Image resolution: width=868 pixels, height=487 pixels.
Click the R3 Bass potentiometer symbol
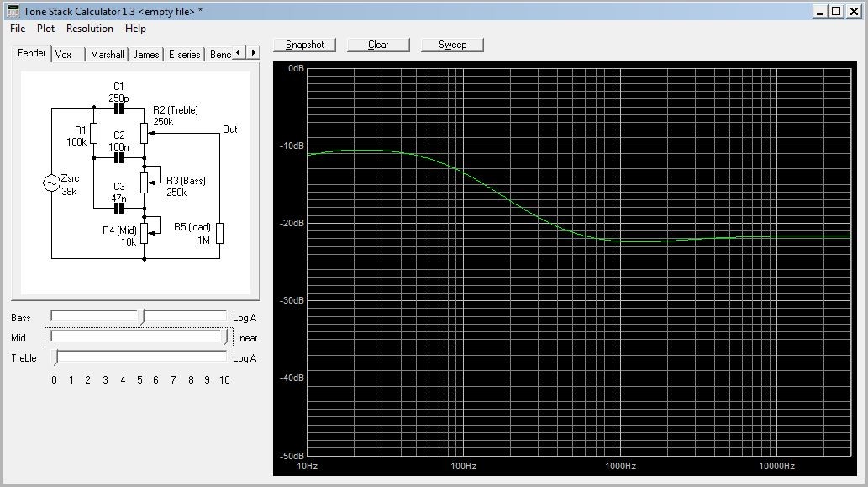(144, 183)
